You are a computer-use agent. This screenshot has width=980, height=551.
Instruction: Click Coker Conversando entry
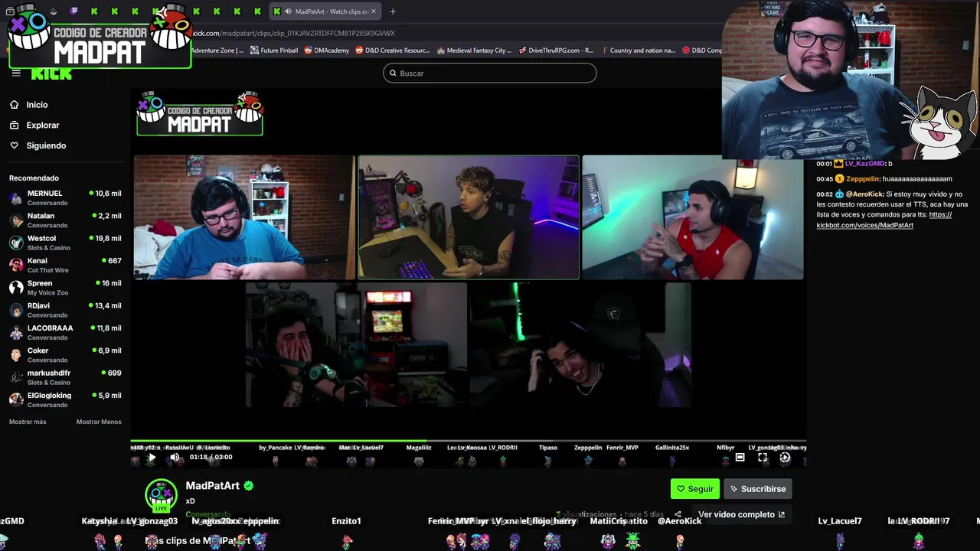(x=65, y=355)
